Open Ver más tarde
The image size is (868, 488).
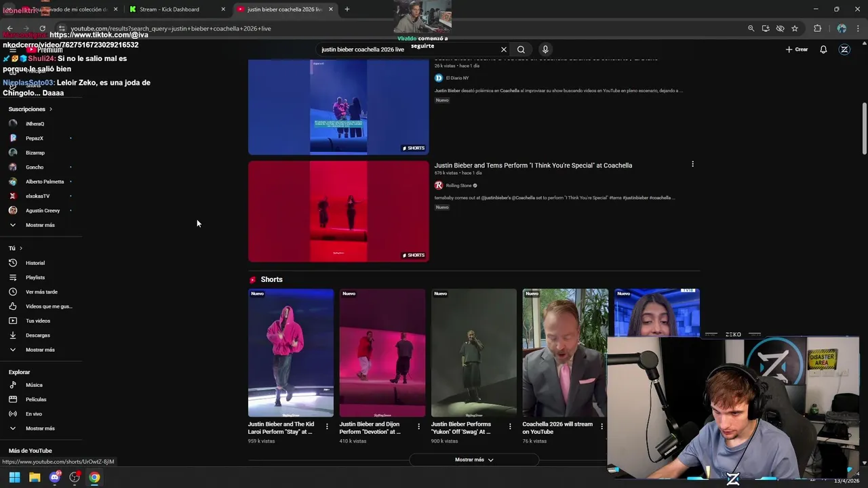point(41,291)
